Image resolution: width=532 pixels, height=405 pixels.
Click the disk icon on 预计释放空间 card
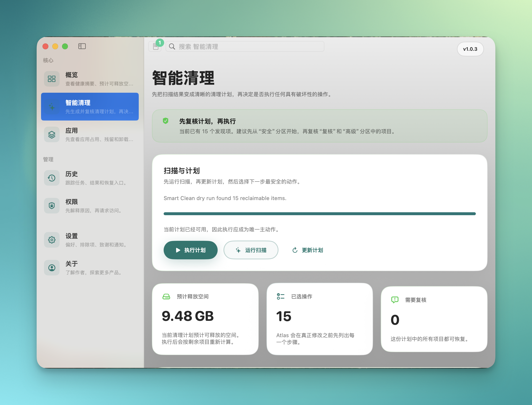(x=167, y=297)
